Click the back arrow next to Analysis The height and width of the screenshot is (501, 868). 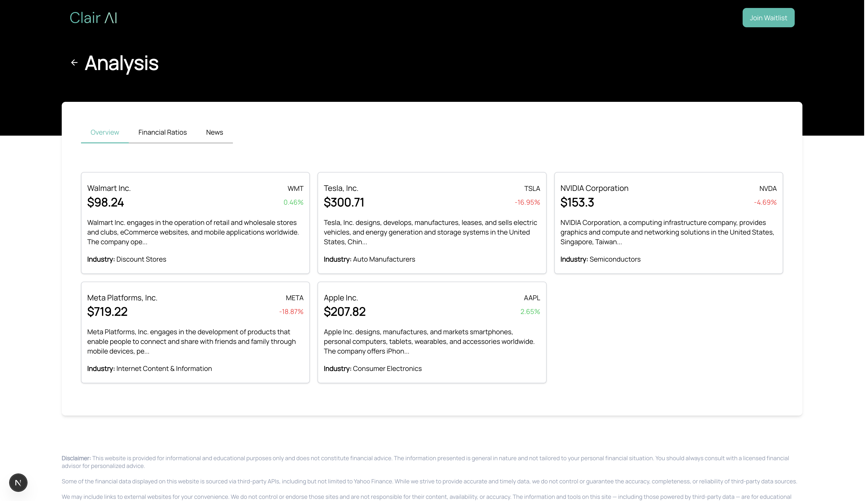point(74,63)
